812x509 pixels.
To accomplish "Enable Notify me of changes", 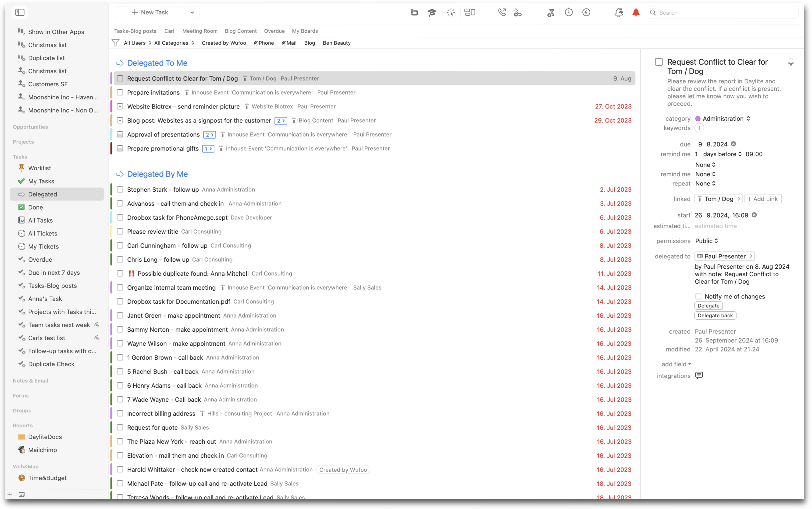I will pyautogui.click(x=698, y=296).
